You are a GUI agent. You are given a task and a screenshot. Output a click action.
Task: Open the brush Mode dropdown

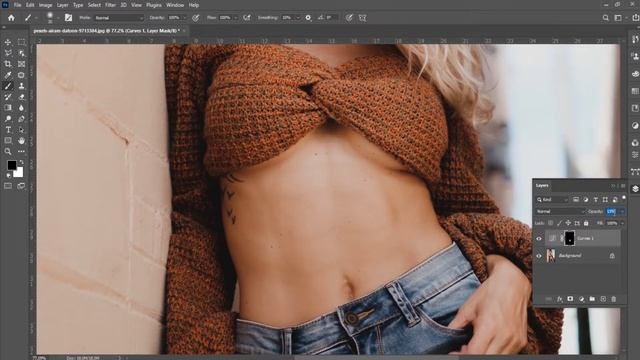tap(119, 18)
